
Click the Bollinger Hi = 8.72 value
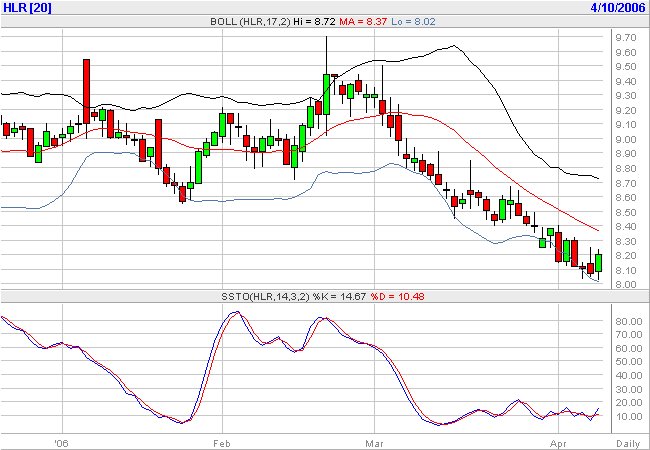(314, 22)
